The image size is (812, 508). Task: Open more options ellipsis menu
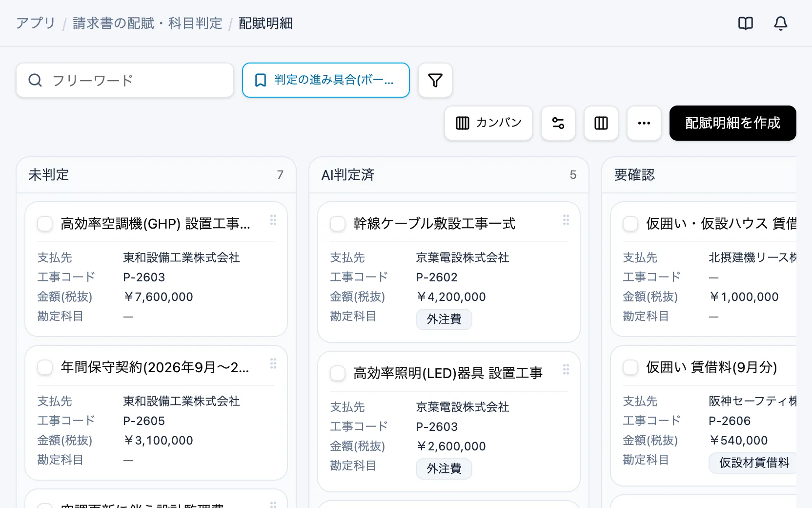644,123
